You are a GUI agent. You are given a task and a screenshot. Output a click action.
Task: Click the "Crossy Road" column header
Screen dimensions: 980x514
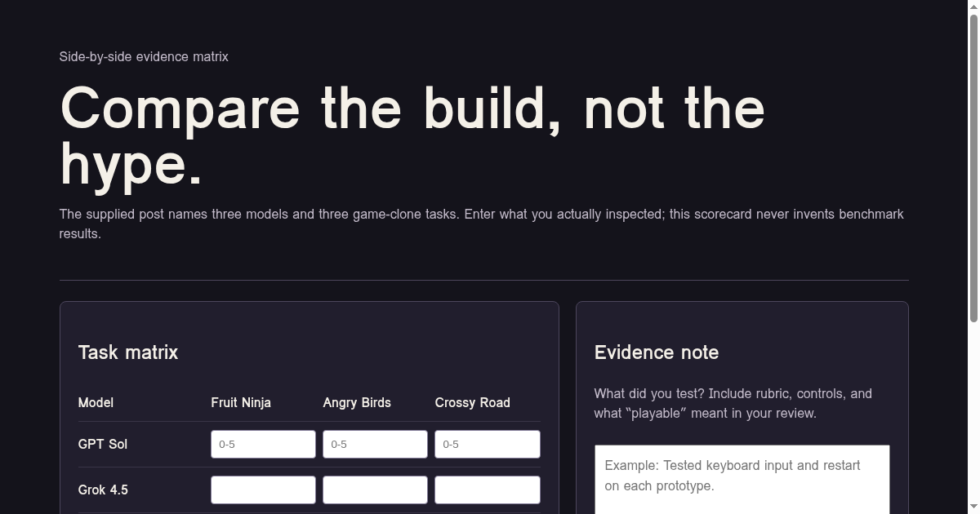[x=472, y=402]
